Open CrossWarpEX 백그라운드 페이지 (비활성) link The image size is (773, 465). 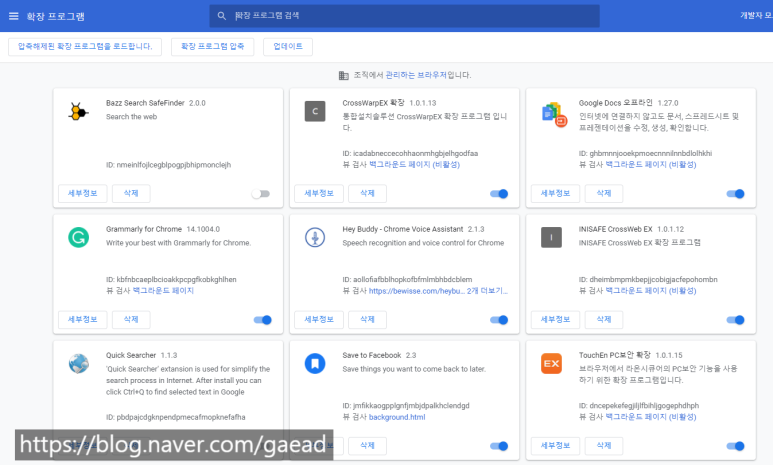pyautogui.click(x=414, y=165)
